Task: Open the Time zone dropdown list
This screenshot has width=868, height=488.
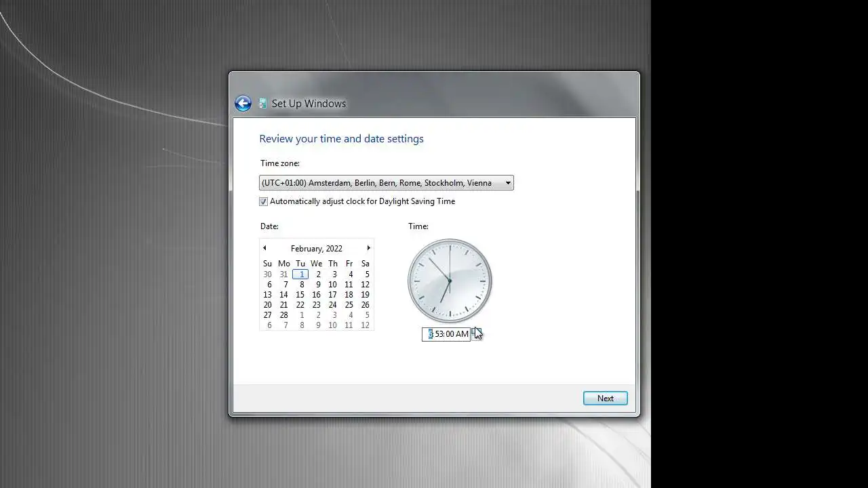Action: point(387,183)
